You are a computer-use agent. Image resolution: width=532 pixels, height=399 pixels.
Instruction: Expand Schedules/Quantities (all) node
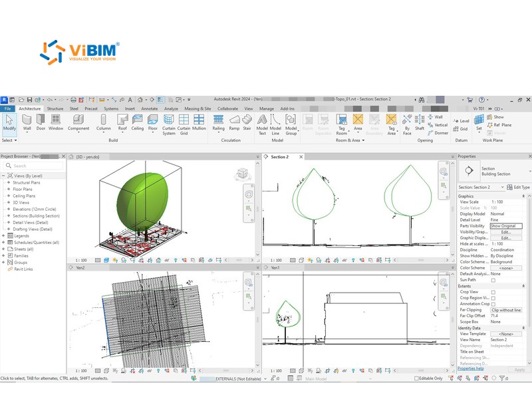[3, 243]
